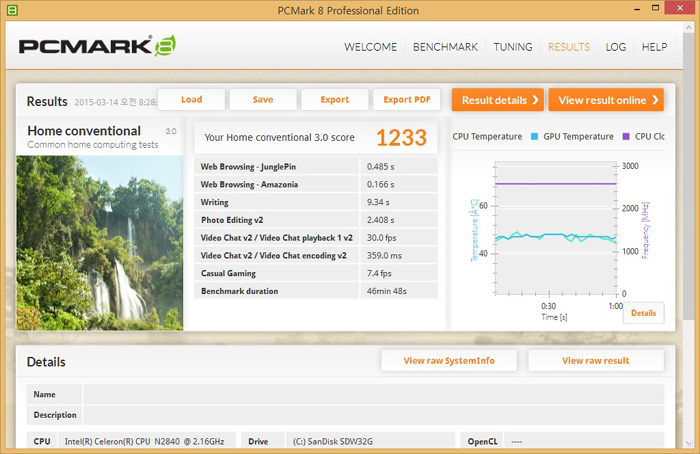Click the Export button
Viewport: 700px width, 454px height.
(x=335, y=100)
